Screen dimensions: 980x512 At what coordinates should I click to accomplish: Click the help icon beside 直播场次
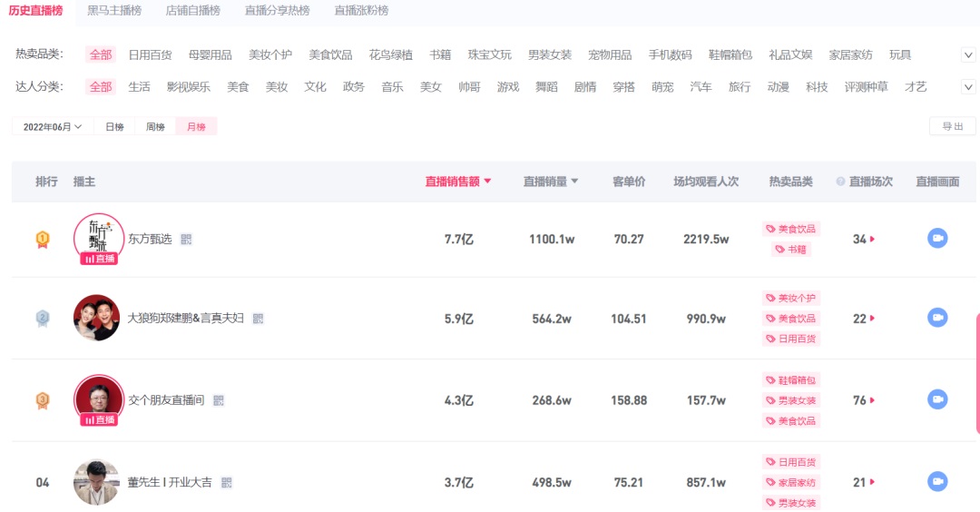(840, 182)
